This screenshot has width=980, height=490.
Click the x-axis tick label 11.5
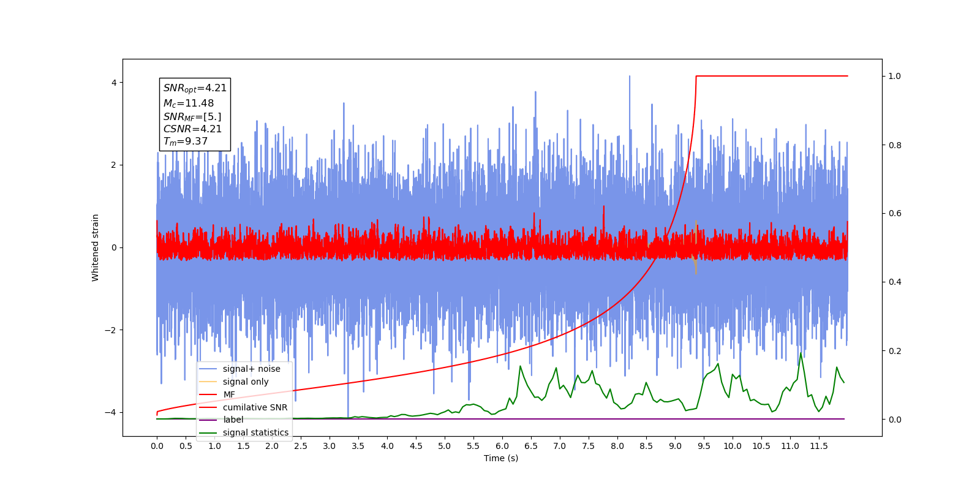pyautogui.click(x=819, y=446)
